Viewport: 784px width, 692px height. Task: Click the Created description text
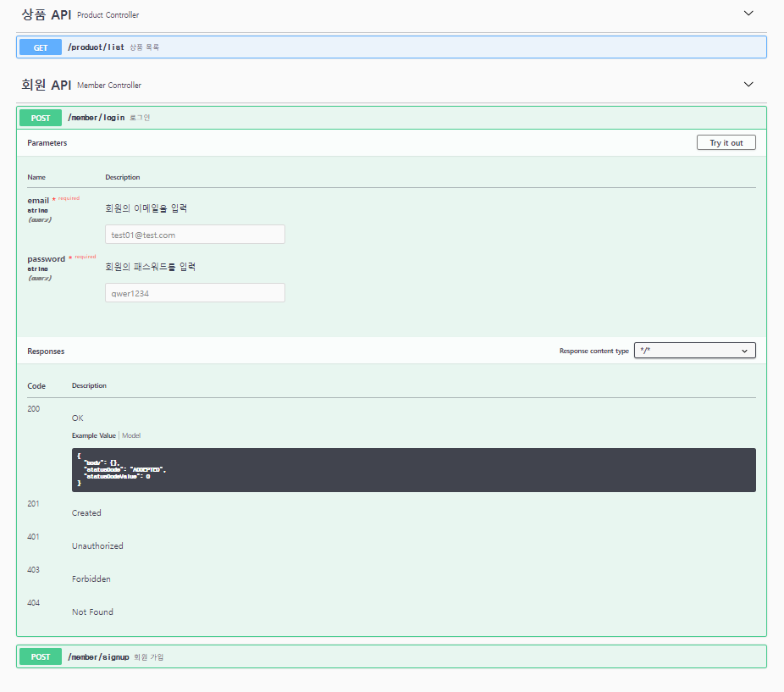(86, 513)
